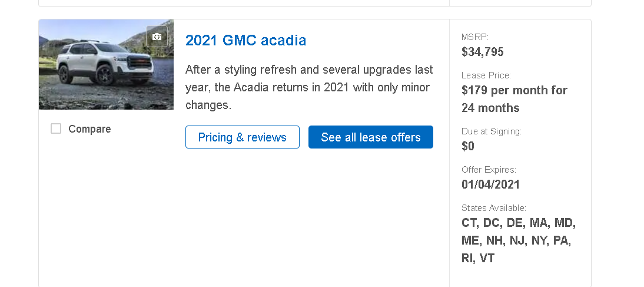Open photo gallery via camera icon
The image size is (644, 287).
coord(157,37)
